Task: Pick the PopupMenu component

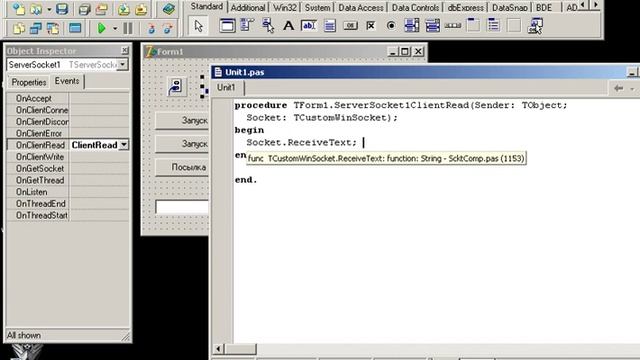Action: (x=268, y=26)
